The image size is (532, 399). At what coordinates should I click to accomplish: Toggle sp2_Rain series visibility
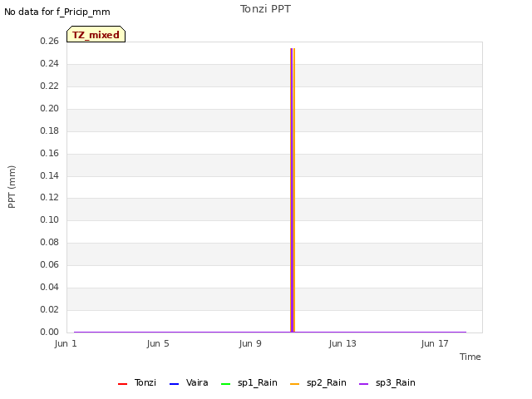point(318,382)
